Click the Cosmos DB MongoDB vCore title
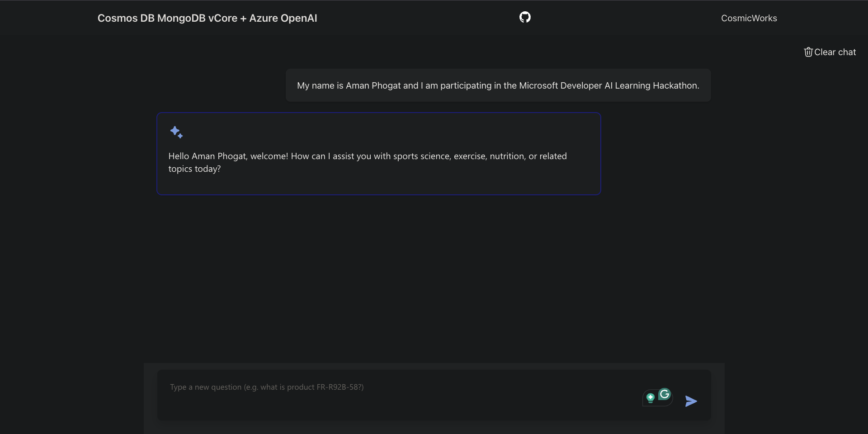Viewport: 868px width, 434px height. point(208,18)
